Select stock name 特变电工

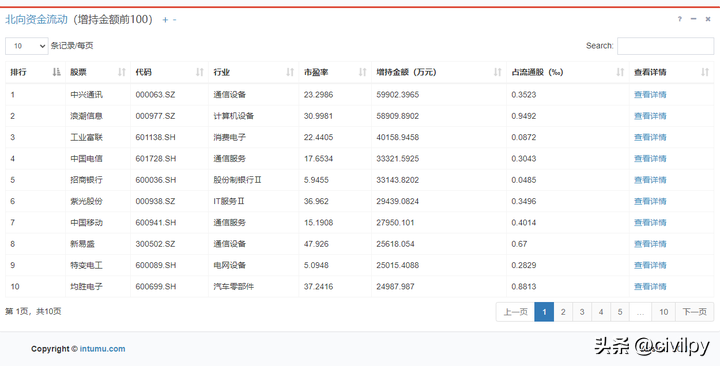[x=86, y=265]
